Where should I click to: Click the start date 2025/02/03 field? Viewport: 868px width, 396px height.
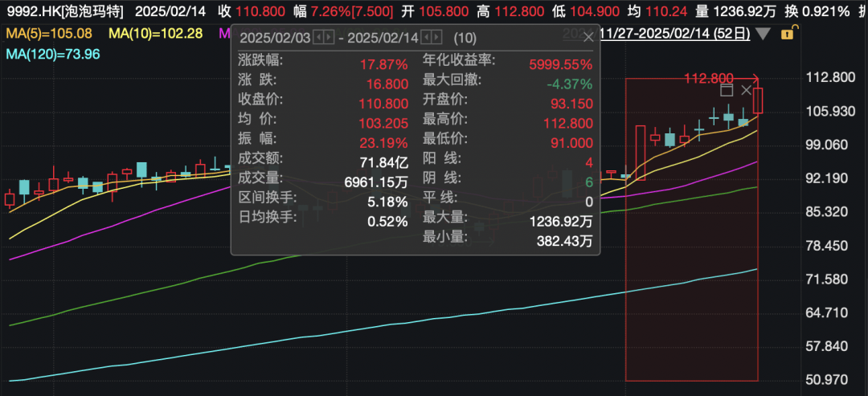(x=274, y=38)
